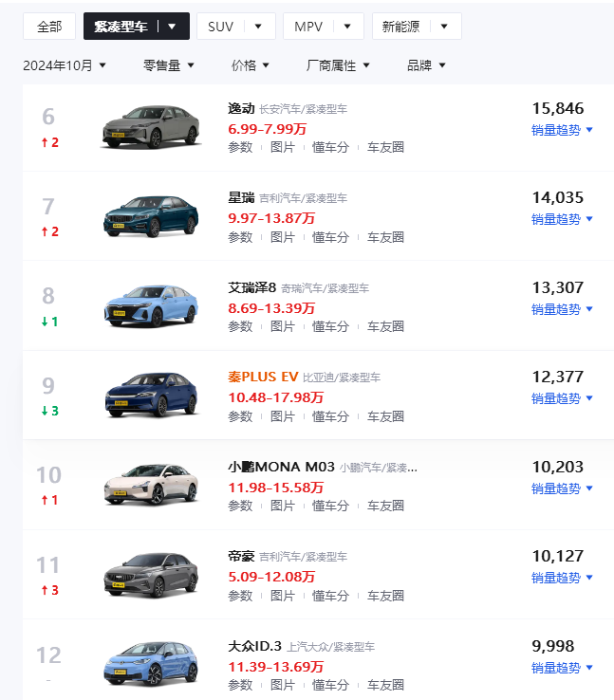The width and height of the screenshot is (614, 700).
Task: Expand 销量趋势 for 大众ID.3
Action: [562, 669]
